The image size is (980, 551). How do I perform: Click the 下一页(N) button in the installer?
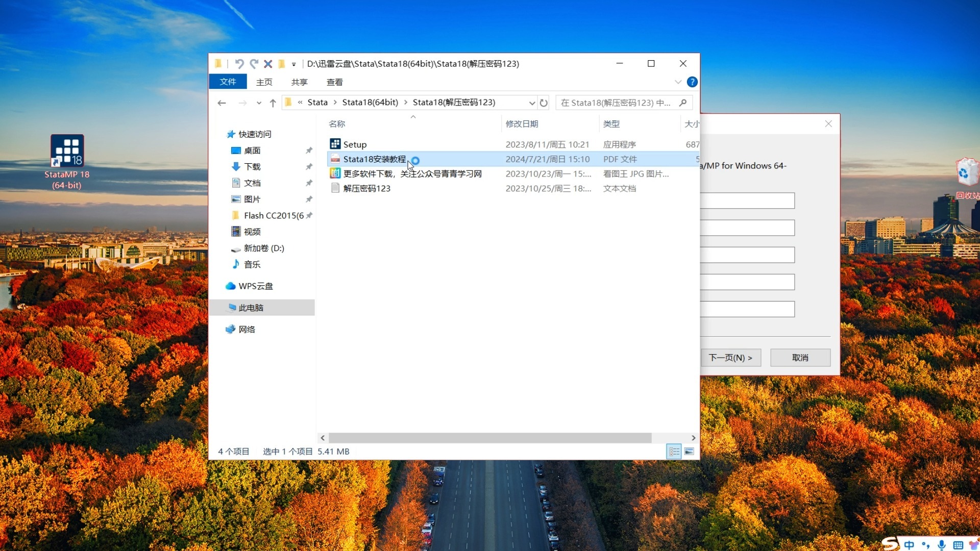pos(731,358)
